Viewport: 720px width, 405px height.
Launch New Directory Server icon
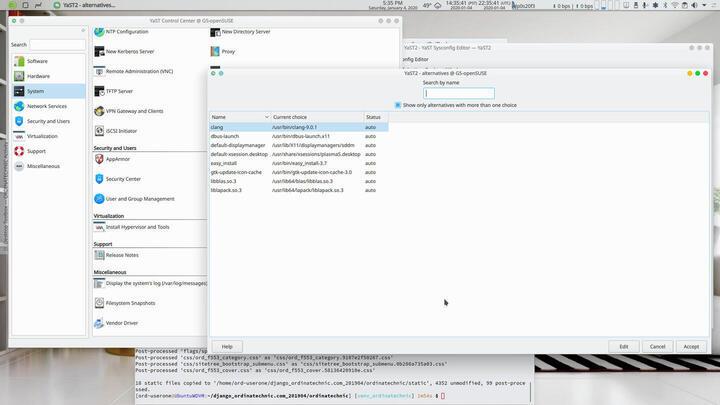click(215, 32)
